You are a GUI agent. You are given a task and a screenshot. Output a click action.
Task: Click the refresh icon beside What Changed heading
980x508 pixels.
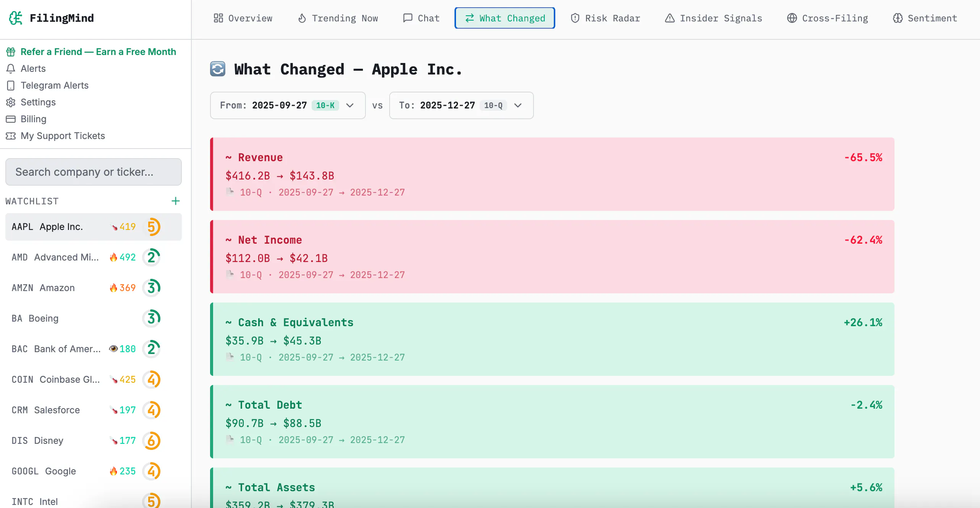pos(218,69)
